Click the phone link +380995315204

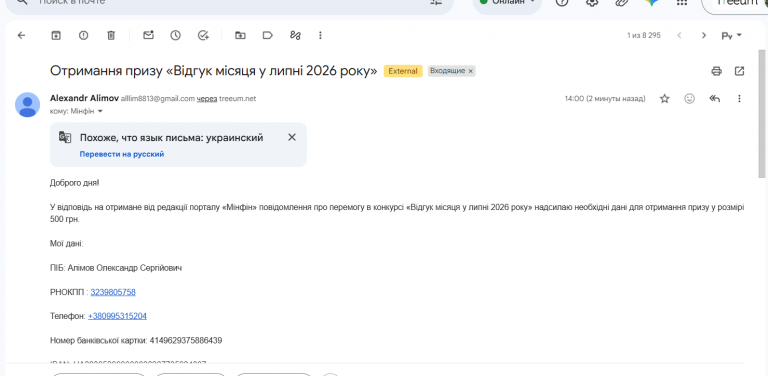click(x=117, y=316)
